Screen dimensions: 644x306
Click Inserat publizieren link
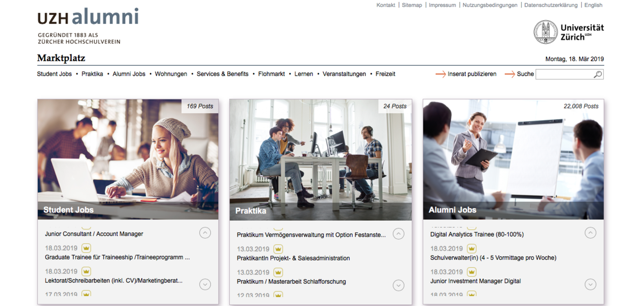(472, 74)
